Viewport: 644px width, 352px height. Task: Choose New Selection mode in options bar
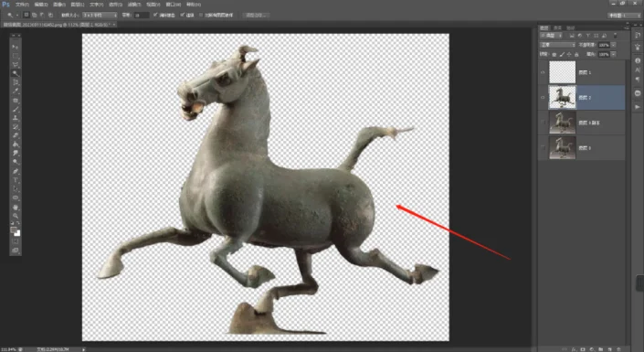tap(26, 15)
